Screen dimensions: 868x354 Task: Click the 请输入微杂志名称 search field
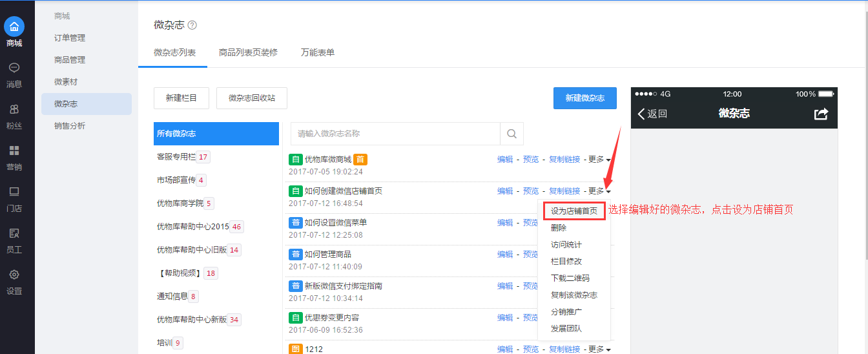pos(395,134)
